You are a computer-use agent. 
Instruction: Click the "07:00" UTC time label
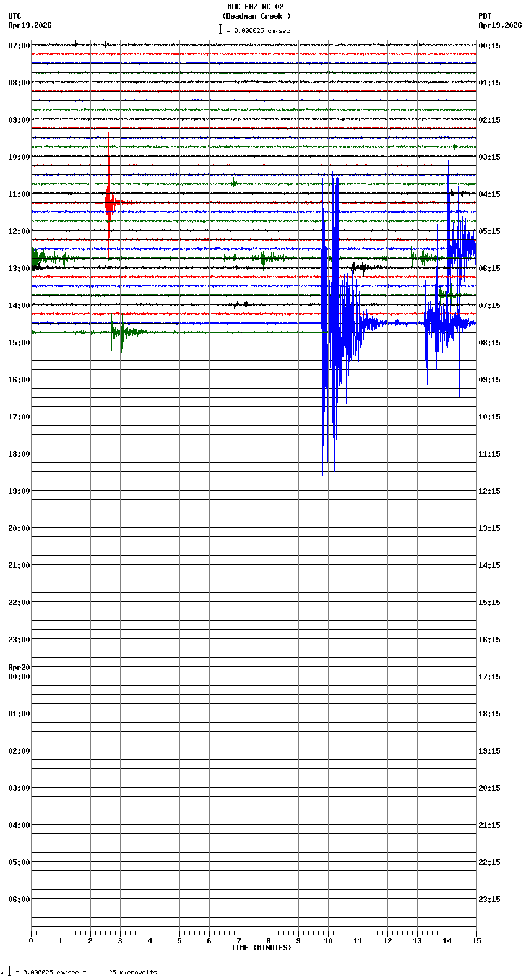pyautogui.click(x=19, y=46)
